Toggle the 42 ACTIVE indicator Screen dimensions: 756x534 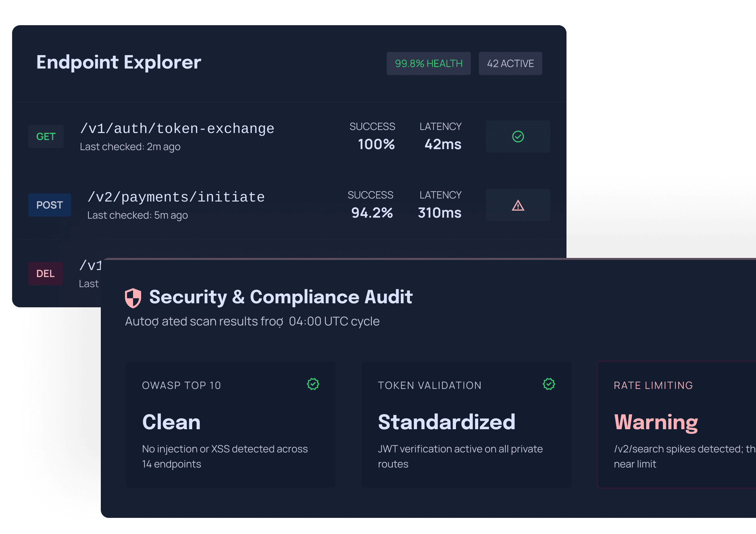point(510,63)
